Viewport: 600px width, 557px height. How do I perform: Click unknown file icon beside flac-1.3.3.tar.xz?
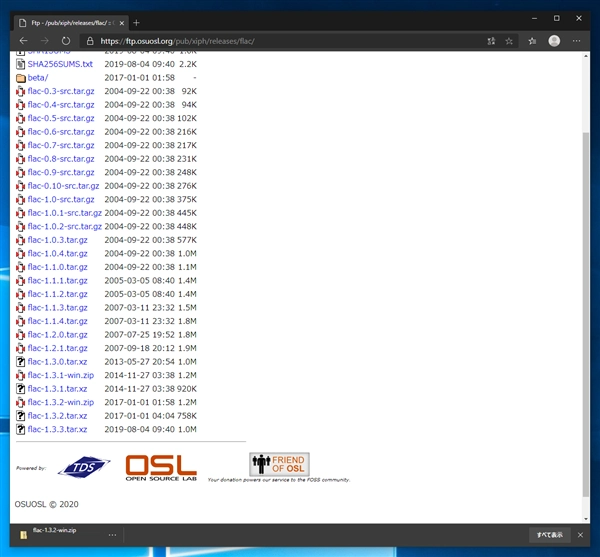(21, 430)
